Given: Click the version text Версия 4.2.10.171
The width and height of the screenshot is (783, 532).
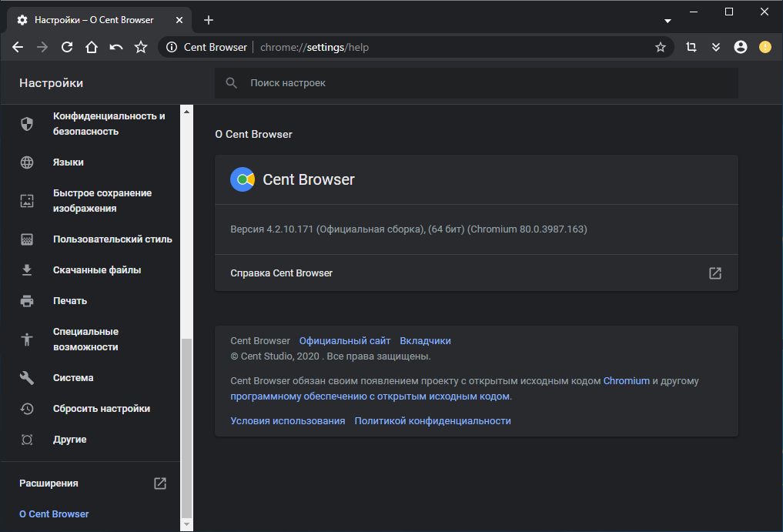Looking at the screenshot, I should tap(272, 229).
